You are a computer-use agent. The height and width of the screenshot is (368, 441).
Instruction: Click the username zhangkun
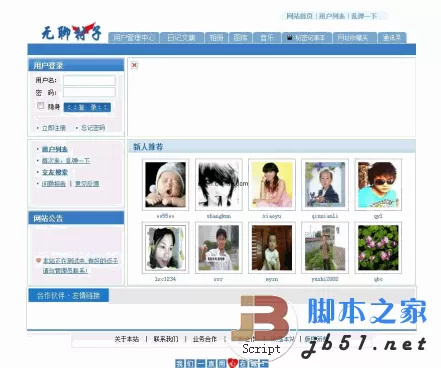click(x=219, y=216)
